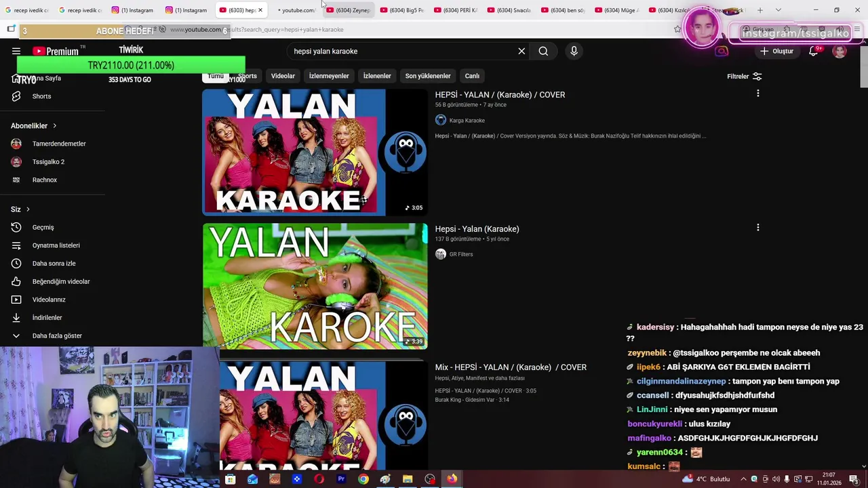Switch to the (6304) Zeynep browser tab
This screenshot has height=488, width=868.
(x=349, y=10)
